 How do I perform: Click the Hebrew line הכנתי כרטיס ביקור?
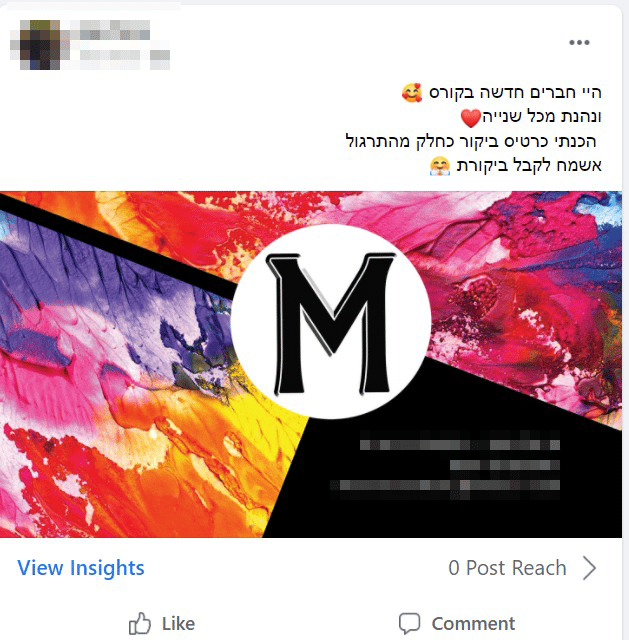pyautogui.click(x=471, y=142)
